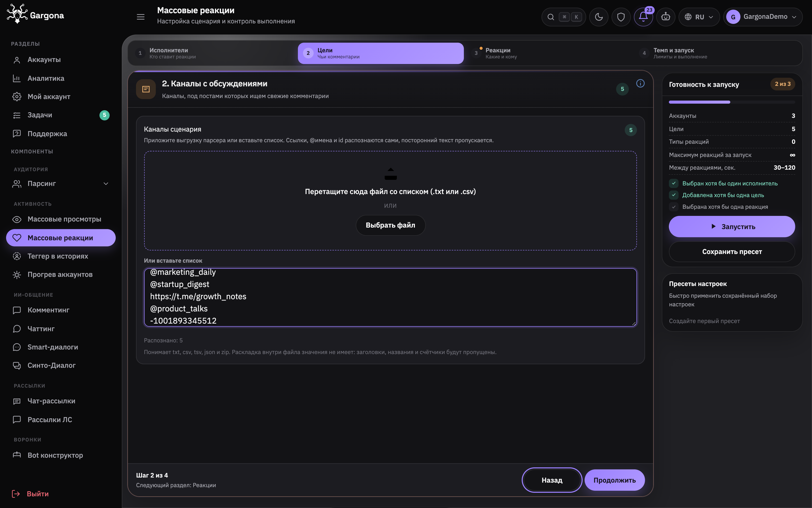812x508 pixels.
Task: Open the shield security icon
Action: [621, 17]
